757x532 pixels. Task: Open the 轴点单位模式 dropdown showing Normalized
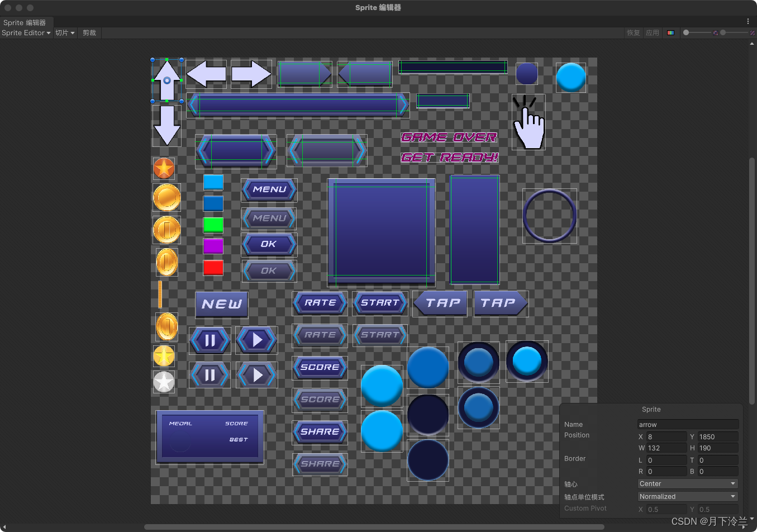click(x=688, y=497)
